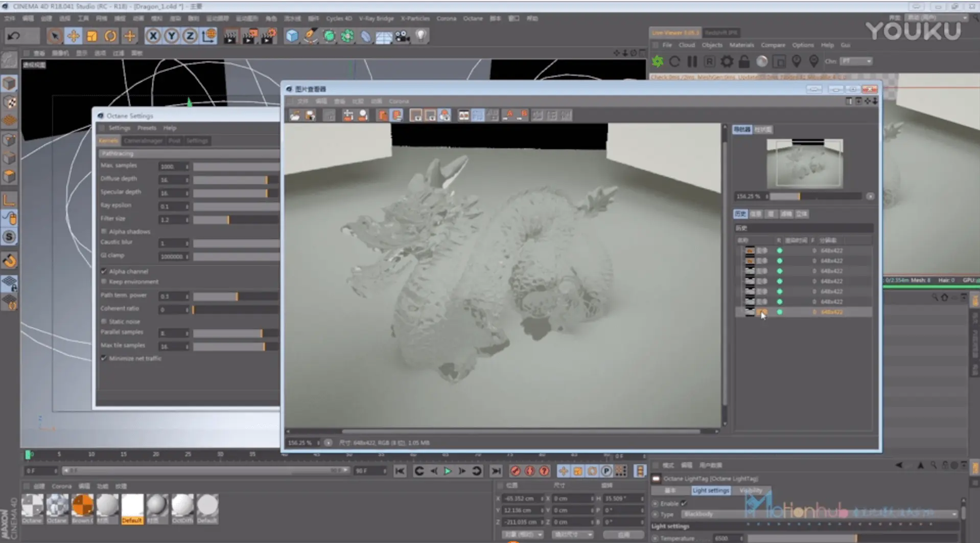The image size is (980, 543).
Task: Toggle Minimize net traffic checkbox
Action: click(x=104, y=358)
